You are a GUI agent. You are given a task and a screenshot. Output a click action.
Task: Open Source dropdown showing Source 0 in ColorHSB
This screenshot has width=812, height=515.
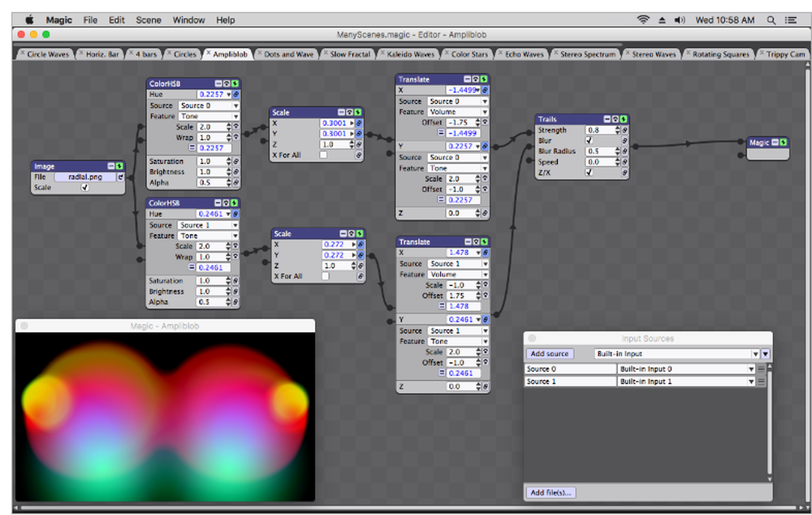209,105
